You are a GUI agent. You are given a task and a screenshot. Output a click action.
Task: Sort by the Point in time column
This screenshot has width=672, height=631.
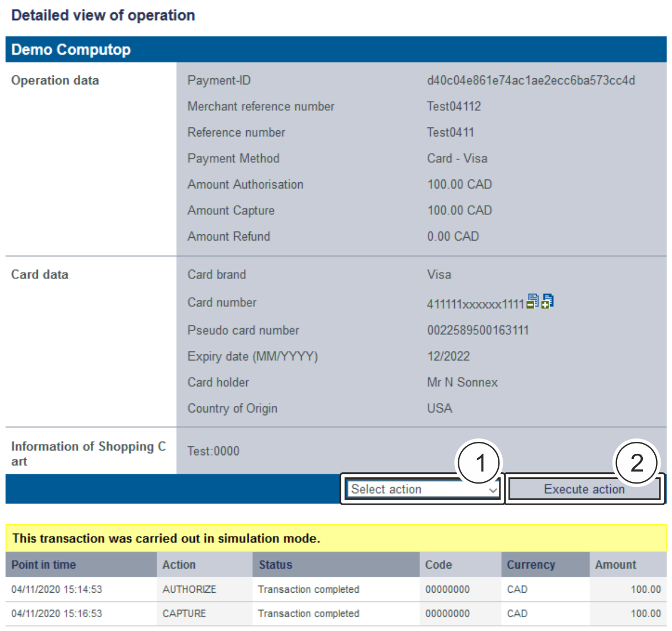pyautogui.click(x=44, y=565)
